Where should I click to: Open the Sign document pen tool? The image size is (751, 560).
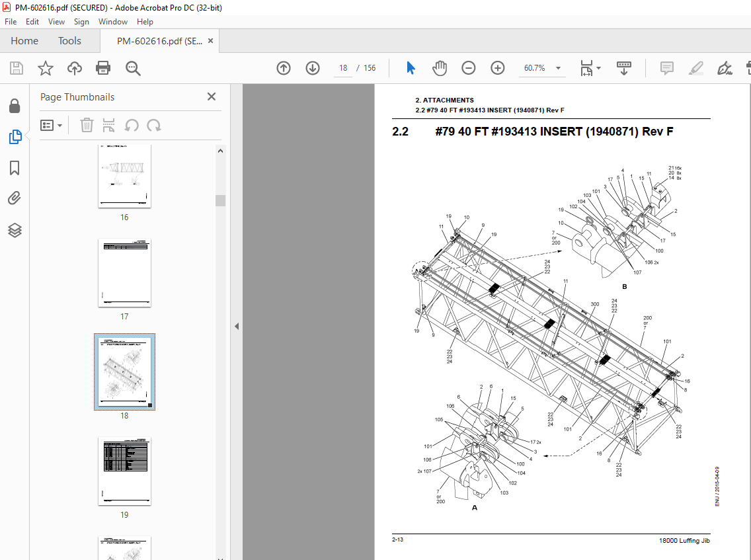coord(725,68)
